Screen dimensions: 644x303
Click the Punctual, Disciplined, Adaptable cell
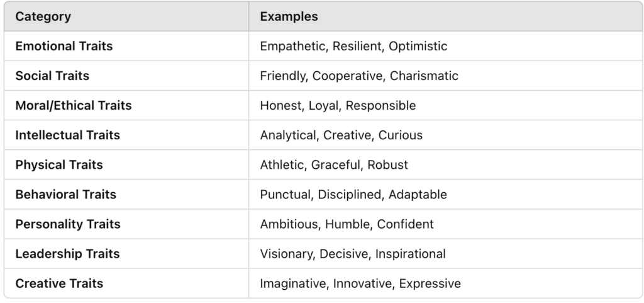(353, 194)
